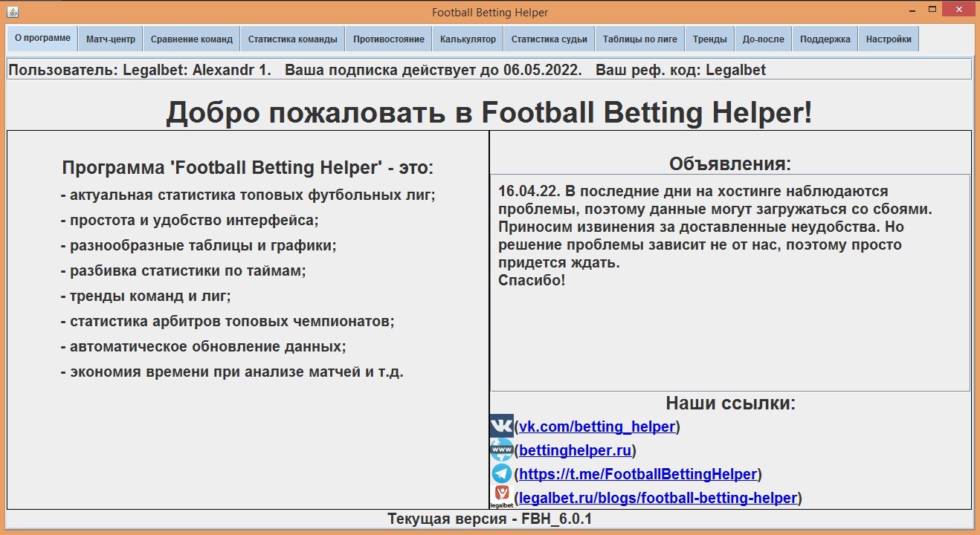Switch to "Таблицы по лиге" tab
The width and height of the screenshot is (980, 535).
point(640,39)
